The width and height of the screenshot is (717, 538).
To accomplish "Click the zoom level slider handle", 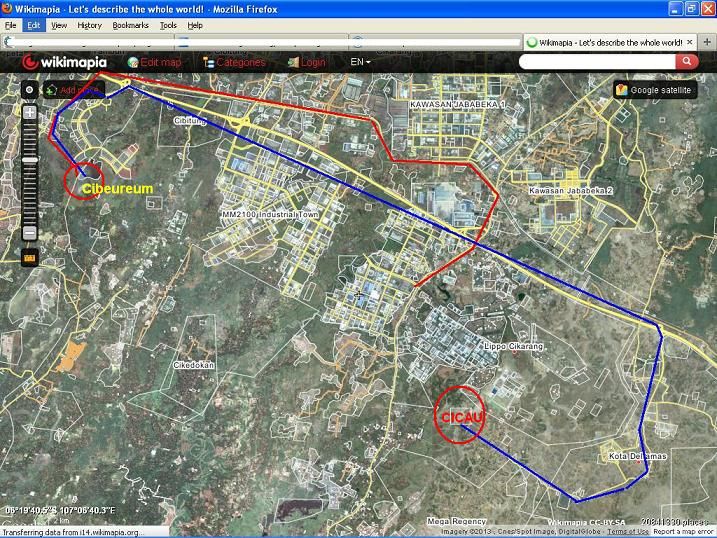I will click(30, 158).
